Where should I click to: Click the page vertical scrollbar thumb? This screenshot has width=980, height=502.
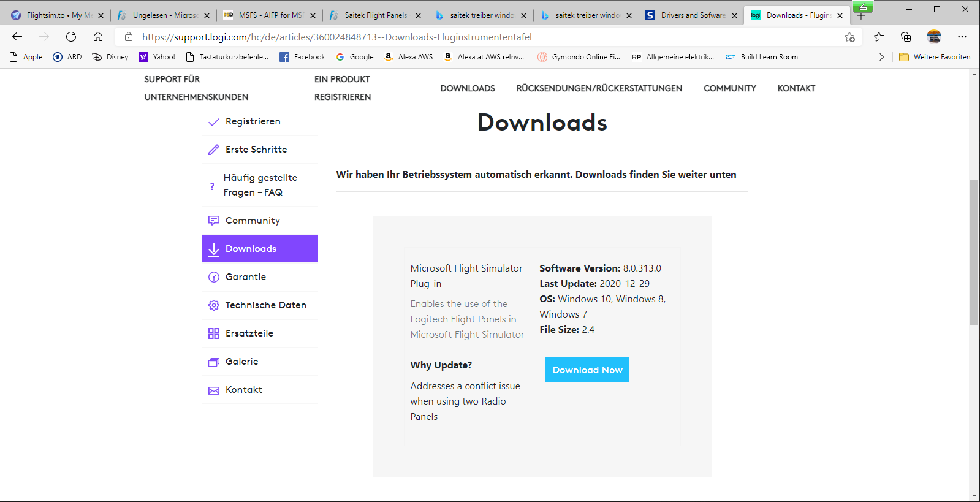pyautogui.click(x=974, y=251)
